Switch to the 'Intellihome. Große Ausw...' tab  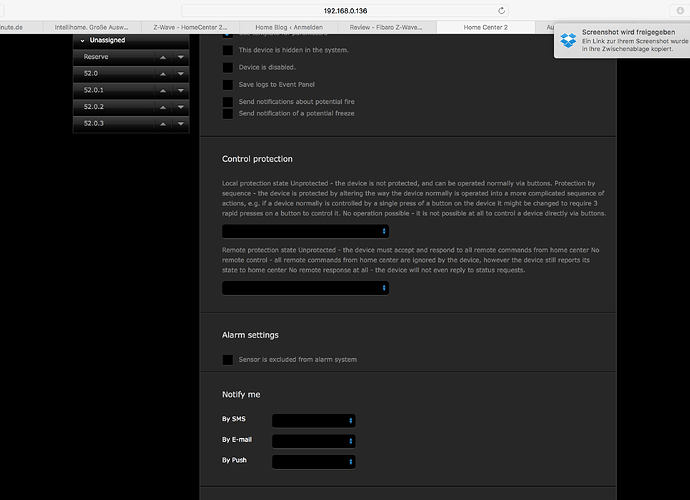click(x=92, y=27)
